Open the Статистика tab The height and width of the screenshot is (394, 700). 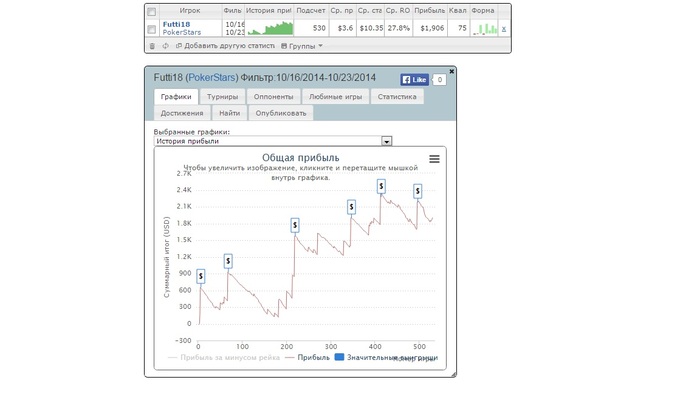click(397, 96)
